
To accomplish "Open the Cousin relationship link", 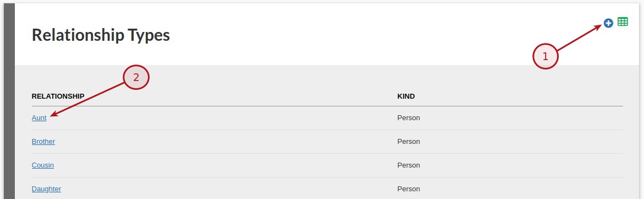I will [43, 165].
